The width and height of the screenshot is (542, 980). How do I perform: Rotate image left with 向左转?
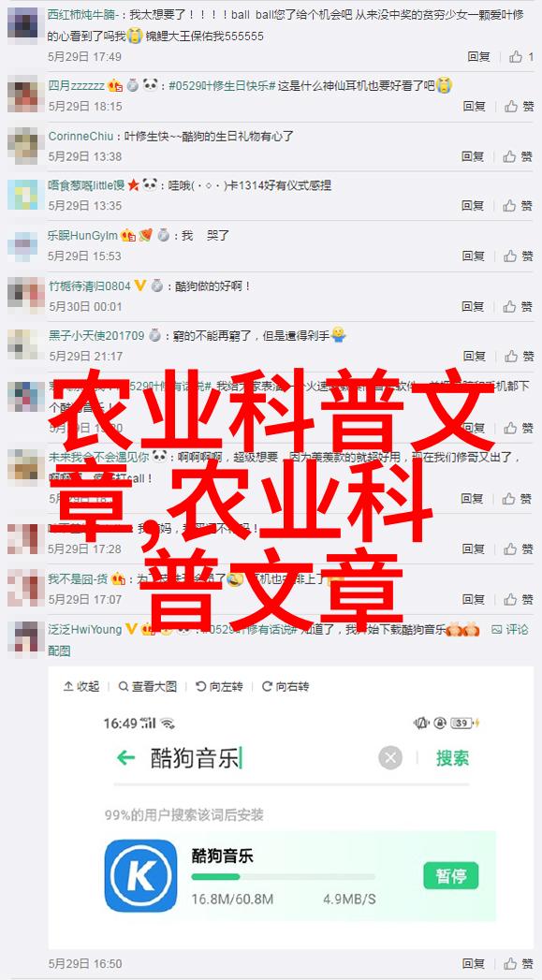coord(219,686)
